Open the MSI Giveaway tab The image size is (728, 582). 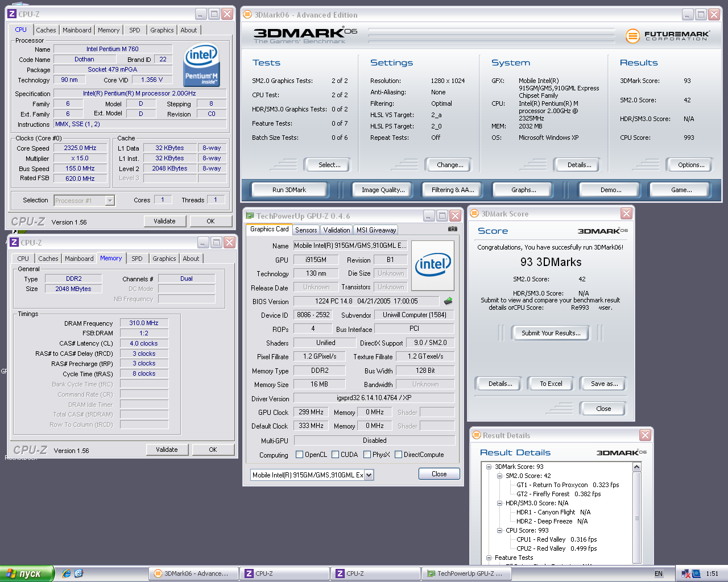376,230
